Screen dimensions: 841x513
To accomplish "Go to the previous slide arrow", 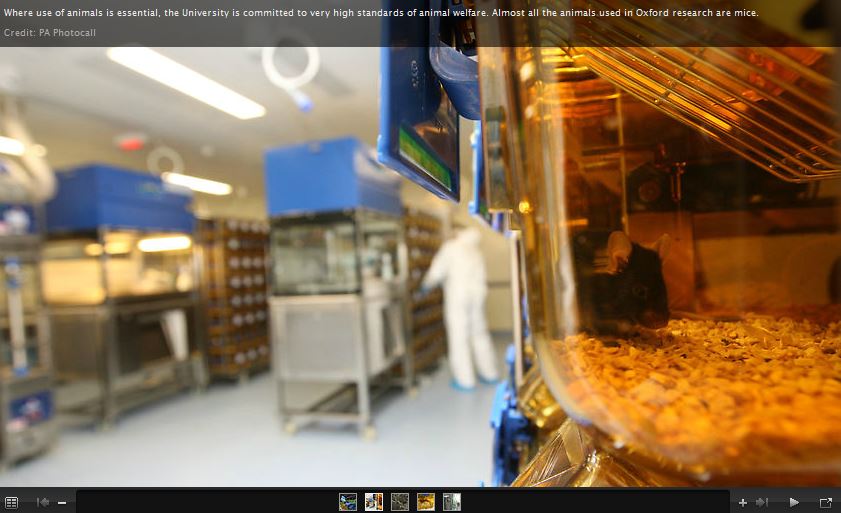I will pyautogui.click(x=43, y=502).
